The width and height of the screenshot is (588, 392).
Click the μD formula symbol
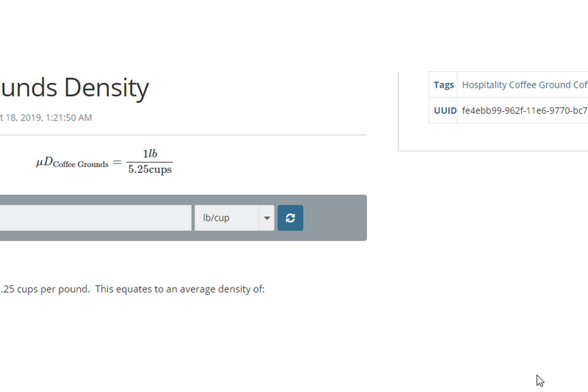point(44,162)
